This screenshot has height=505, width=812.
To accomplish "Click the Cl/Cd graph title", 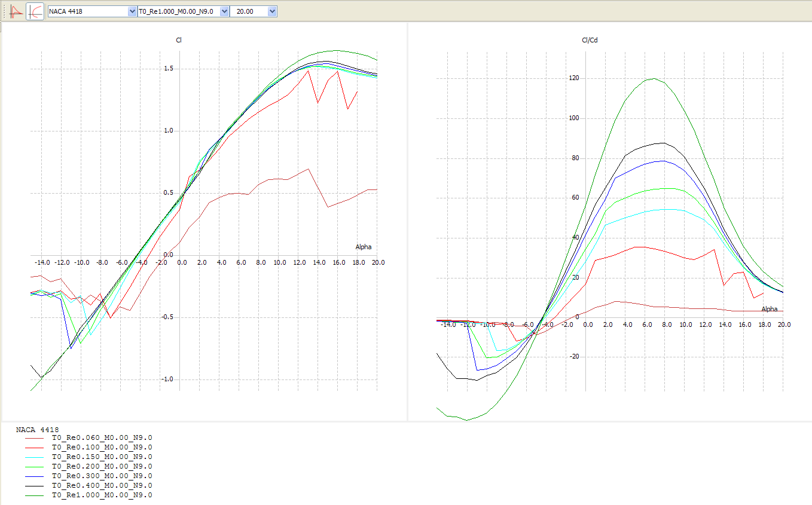I will pyautogui.click(x=590, y=40).
